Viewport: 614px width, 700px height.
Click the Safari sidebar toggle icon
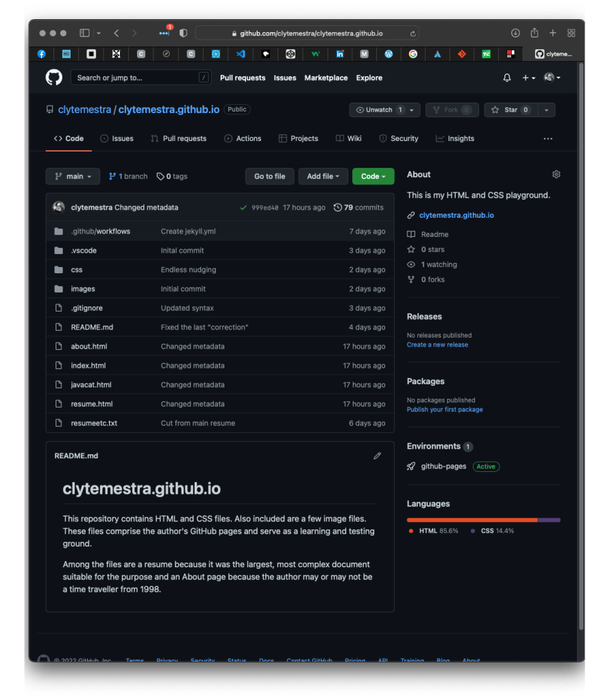85,33
